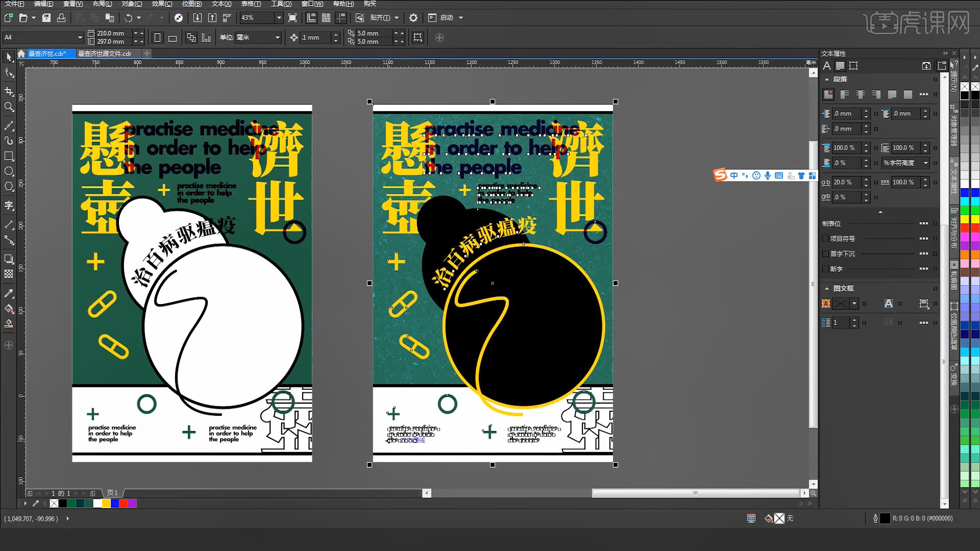The width and height of the screenshot is (980, 551).
Task: Choose the Rectangle tool
Action: [9, 156]
